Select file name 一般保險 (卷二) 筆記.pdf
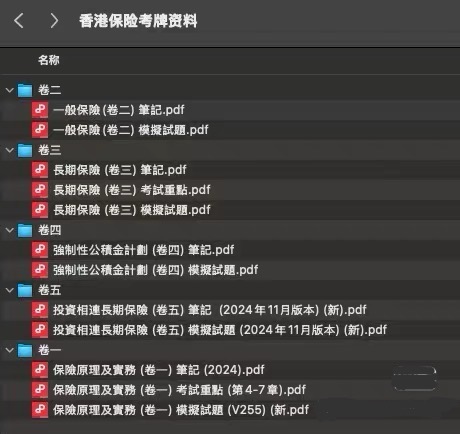The height and width of the screenshot is (434, 460). pos(119,110)
